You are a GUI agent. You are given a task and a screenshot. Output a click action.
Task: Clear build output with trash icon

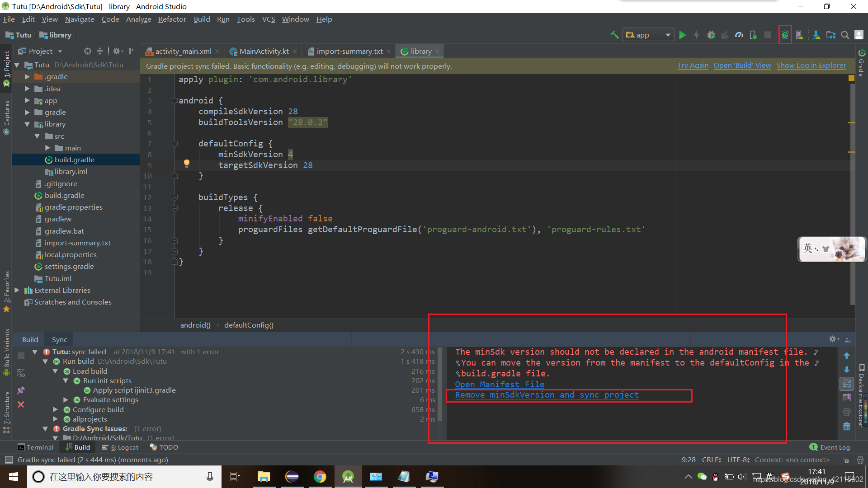(x=847, y=426)
